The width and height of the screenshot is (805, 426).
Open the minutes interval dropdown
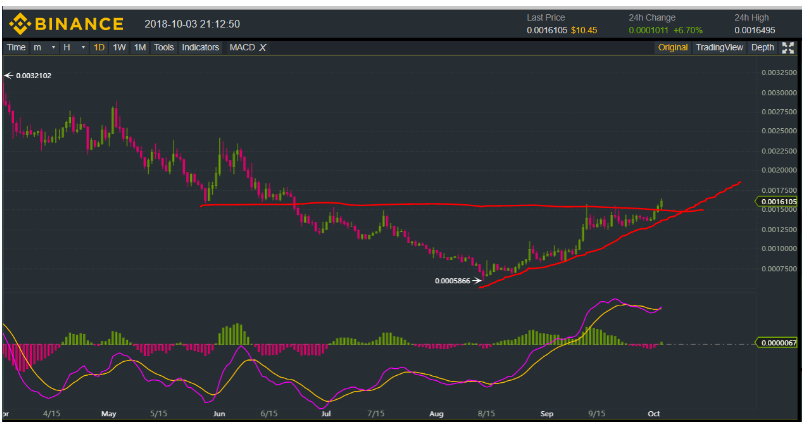(x=41, y=47)
